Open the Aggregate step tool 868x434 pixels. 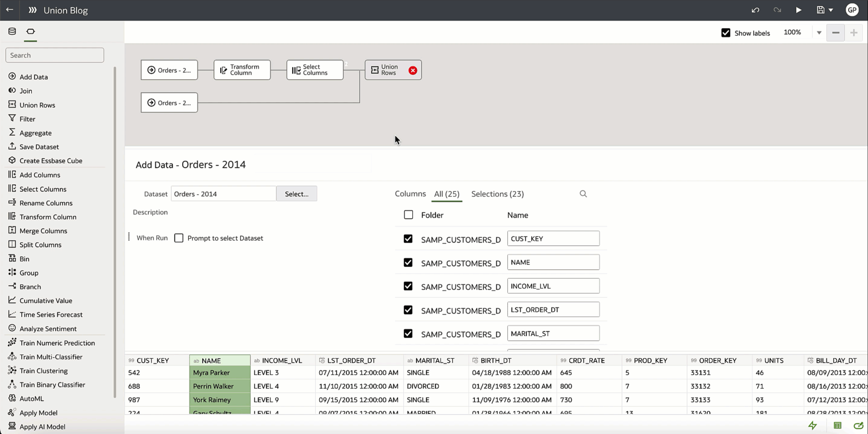[x=35, y=133]
